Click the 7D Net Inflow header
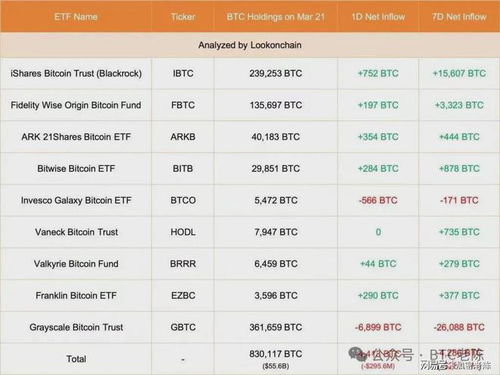Viewport: 500px width, 375px height. pyautogui.click(x=459, y=17)
